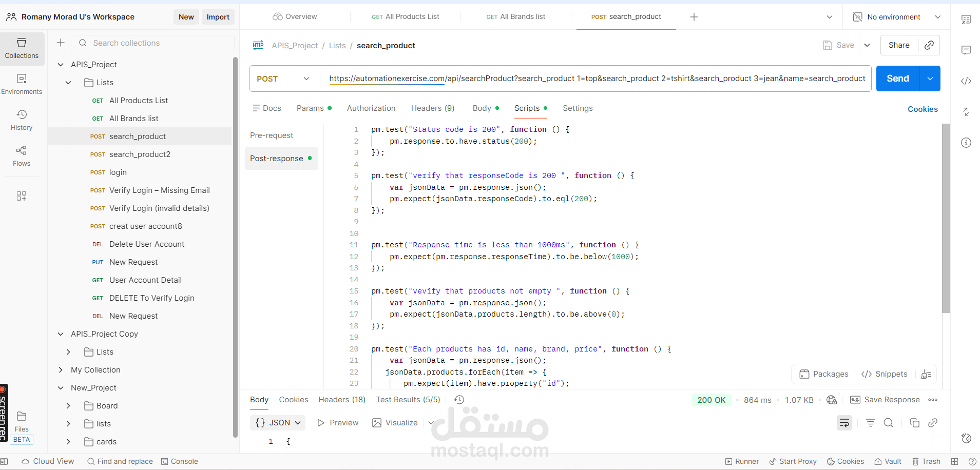Image resolution: width=980 pixels, height=470 pixels.
Task: Click the script editor vertical scrollbar
Action: coord(946,218)
